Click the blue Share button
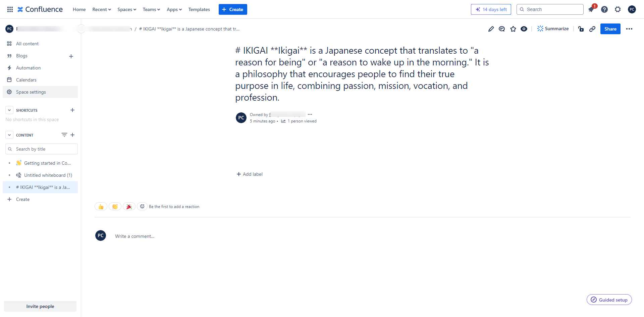 click(610, 29)
